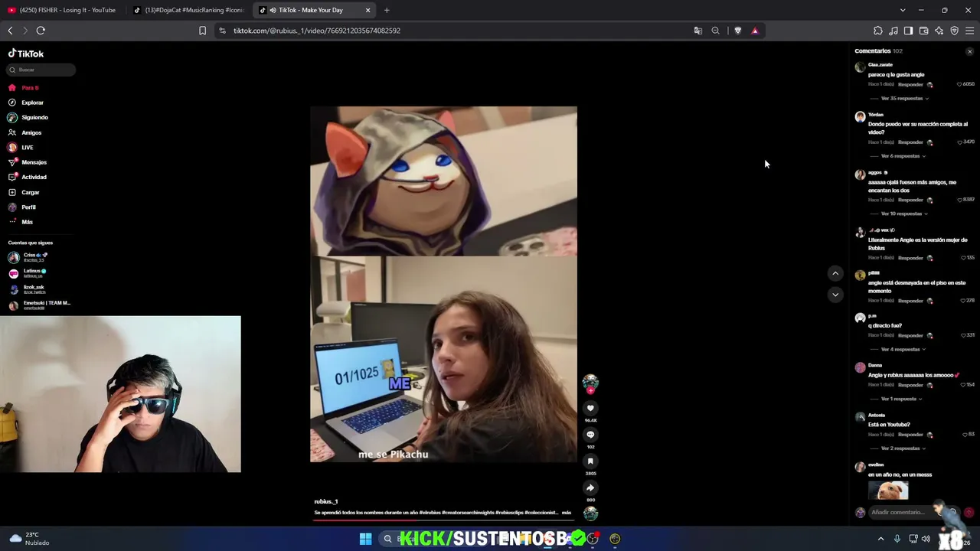Go to Siguiendo feed

pos(28,117)
